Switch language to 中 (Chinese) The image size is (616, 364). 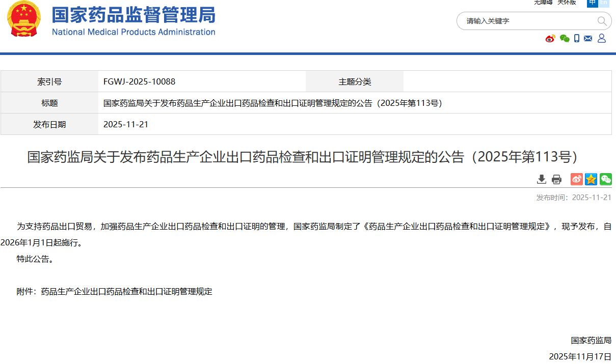coord(592,3)
